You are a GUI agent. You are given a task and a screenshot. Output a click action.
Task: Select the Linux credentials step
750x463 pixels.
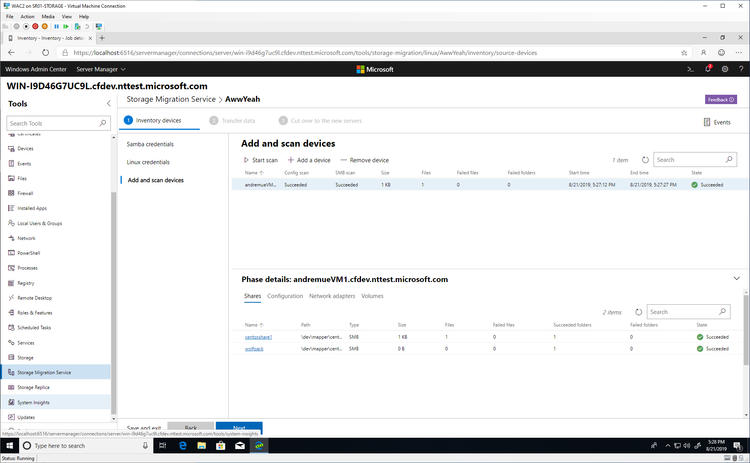pos(148,162)
